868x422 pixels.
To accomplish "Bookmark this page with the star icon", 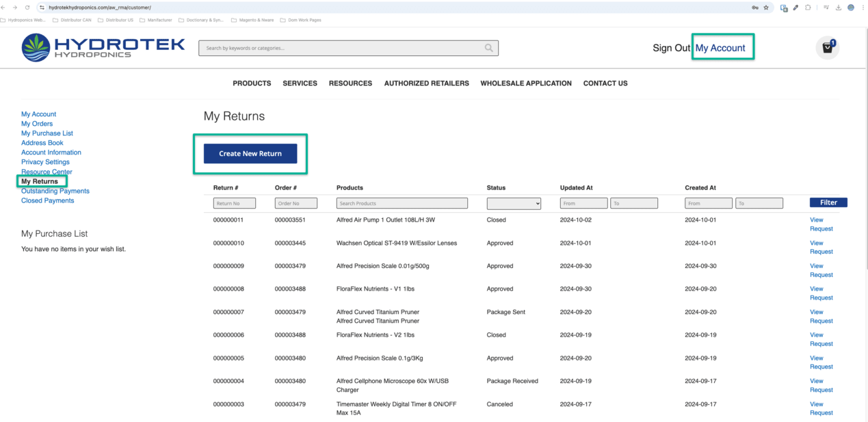I will (x=766, y=8).
